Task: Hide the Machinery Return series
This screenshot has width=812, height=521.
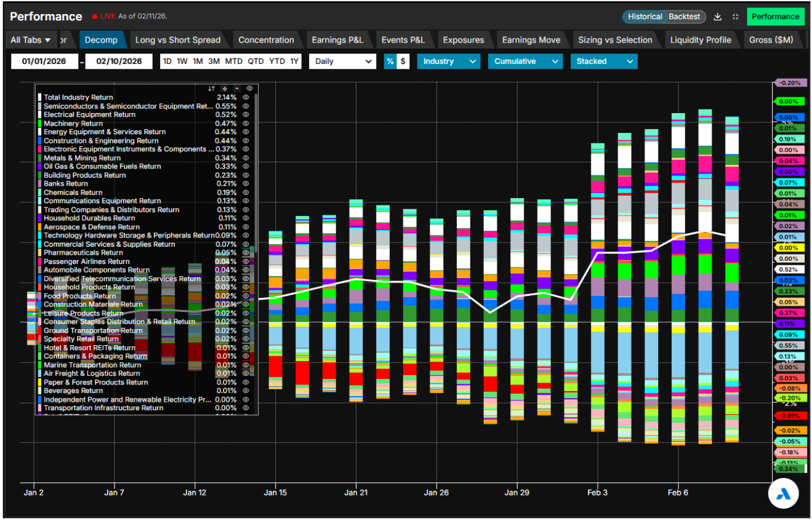Action: [245, 124]
